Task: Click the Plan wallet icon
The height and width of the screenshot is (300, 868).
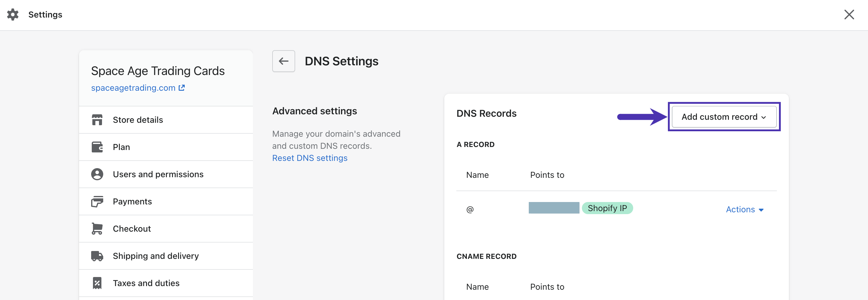Action: [x=97, y=147]
